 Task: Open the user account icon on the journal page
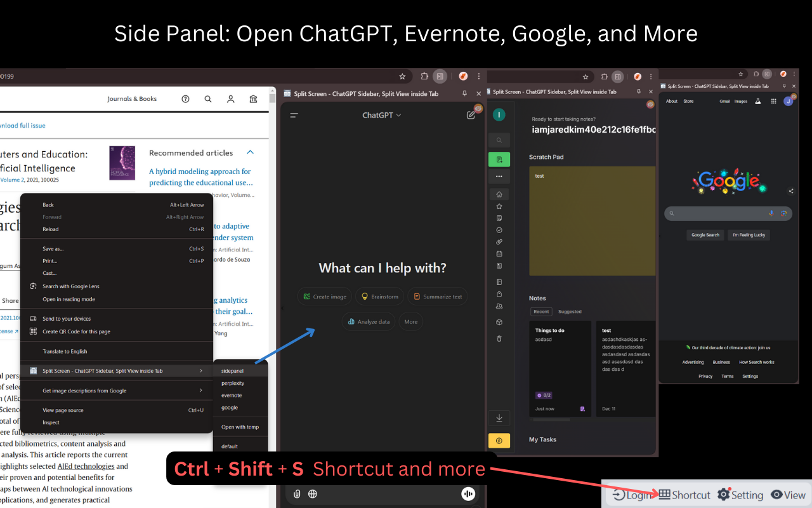pos(231,99)
